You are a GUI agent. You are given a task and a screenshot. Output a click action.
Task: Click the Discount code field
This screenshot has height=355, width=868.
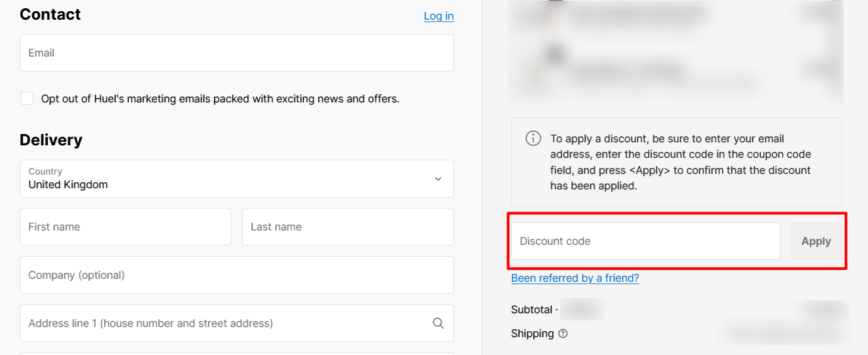646,241
